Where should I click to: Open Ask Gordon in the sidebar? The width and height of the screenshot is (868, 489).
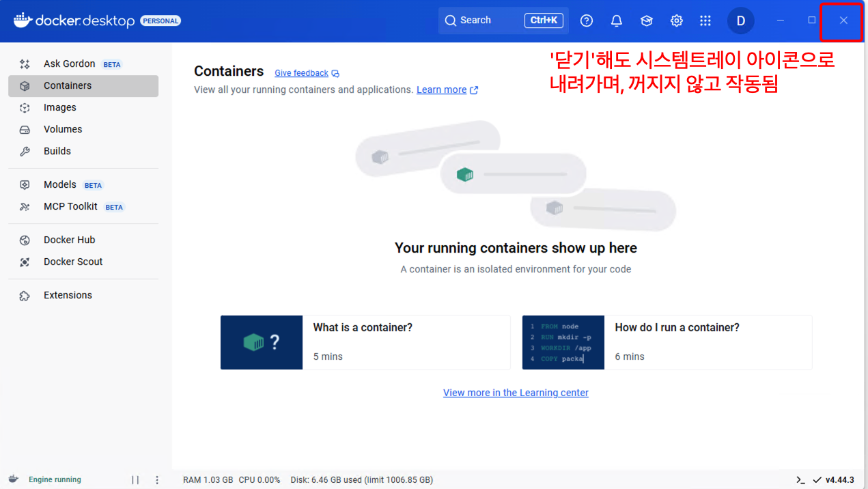click(83, 64)
